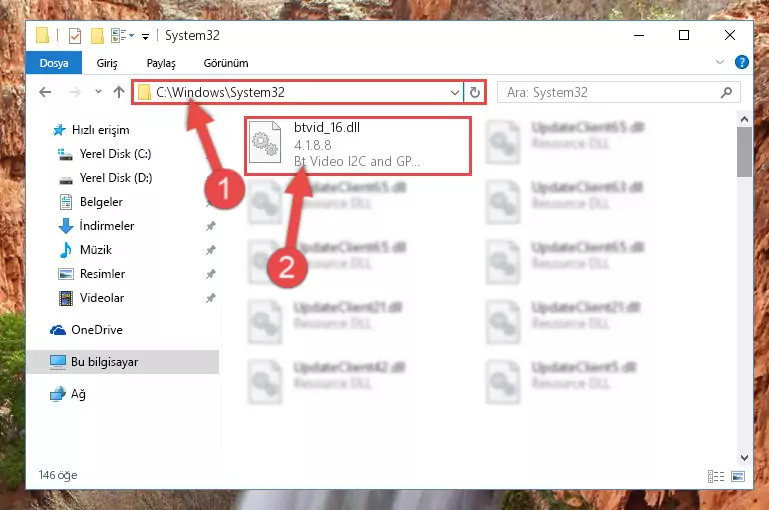The width and height of the screenshot is (769, 510).
Task: Click the Properties checkmark icon in title bar
Action: [x=75, y=36]
